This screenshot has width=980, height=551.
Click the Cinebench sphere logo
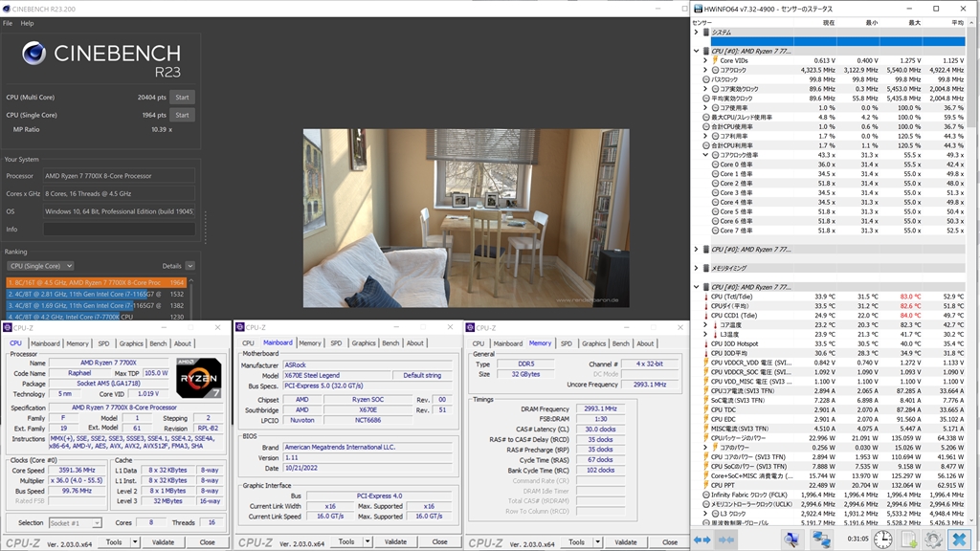click(33, 54)
